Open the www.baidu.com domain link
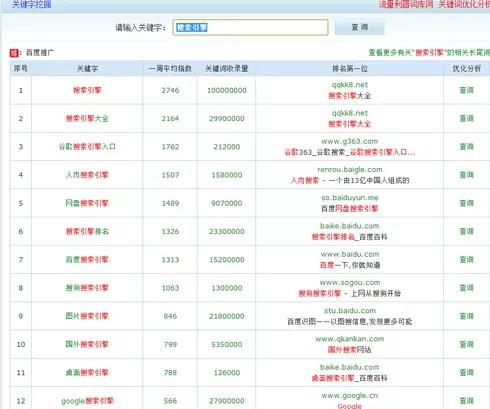 click(x=350, y=254)
